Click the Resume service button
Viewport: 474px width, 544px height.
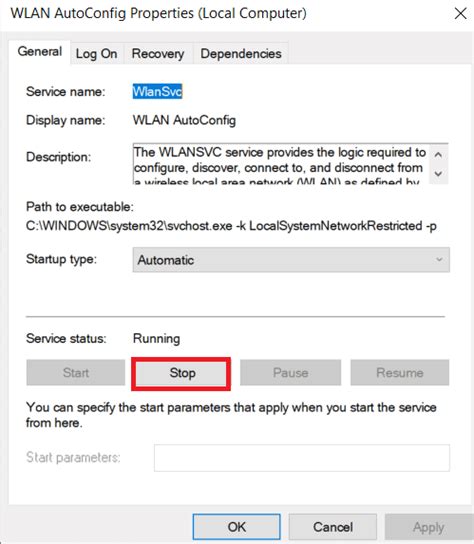coord(400,373)
